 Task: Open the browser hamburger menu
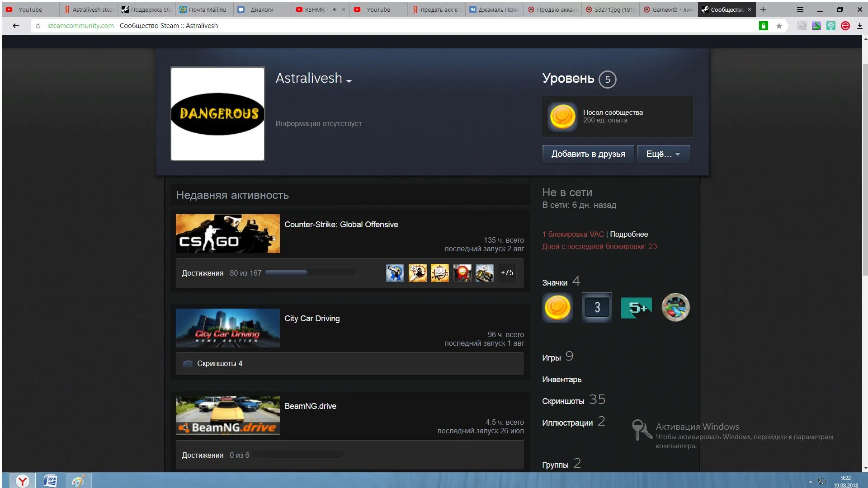pyautogui.click(x=800, y=9)
